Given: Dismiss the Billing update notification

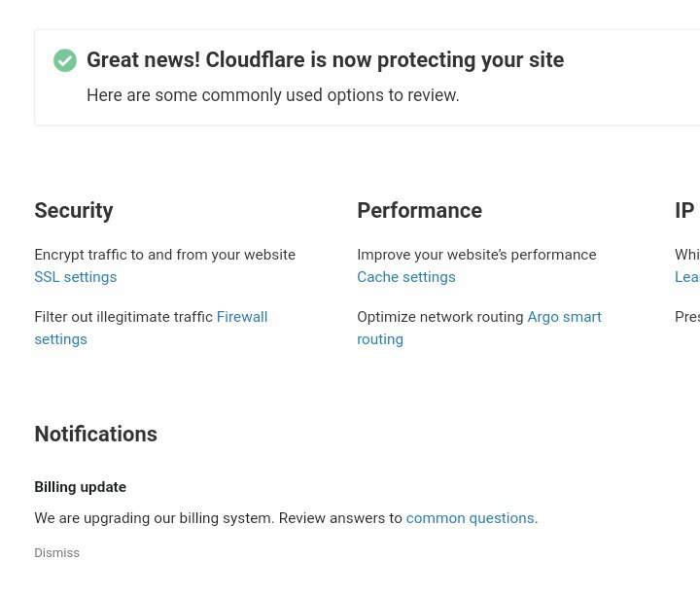Looking at the screenshot, I should click(x=56, y=553).
